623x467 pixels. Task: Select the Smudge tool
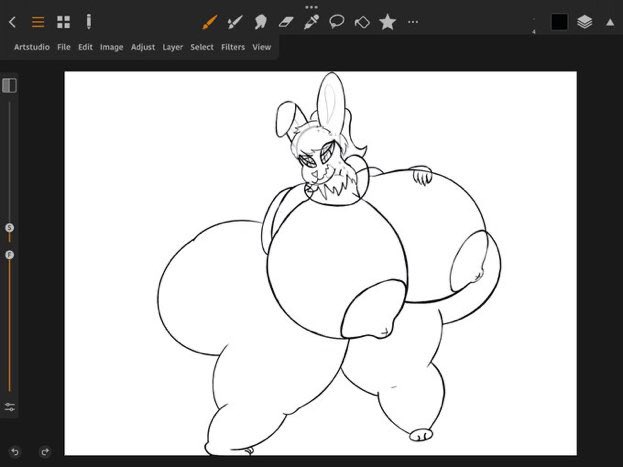tap(260, 22)
